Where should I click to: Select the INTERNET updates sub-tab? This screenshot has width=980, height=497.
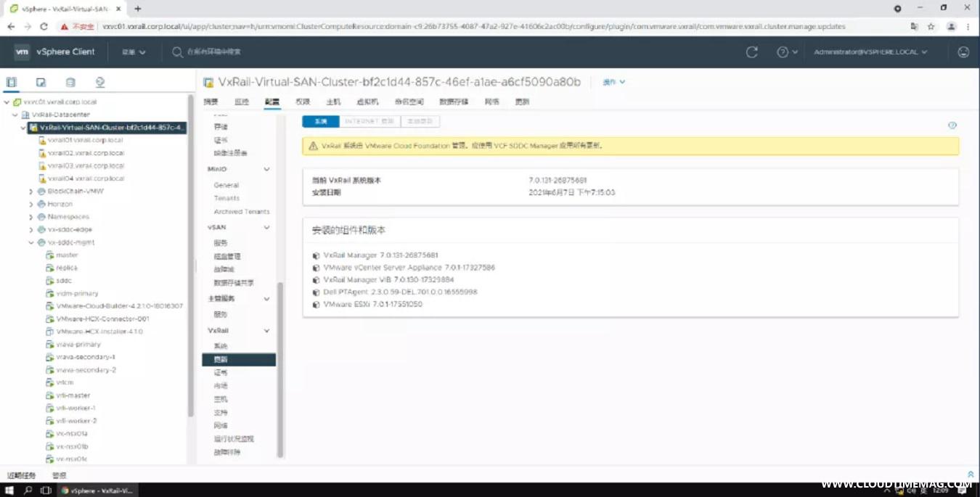click(x=369, y=121)
